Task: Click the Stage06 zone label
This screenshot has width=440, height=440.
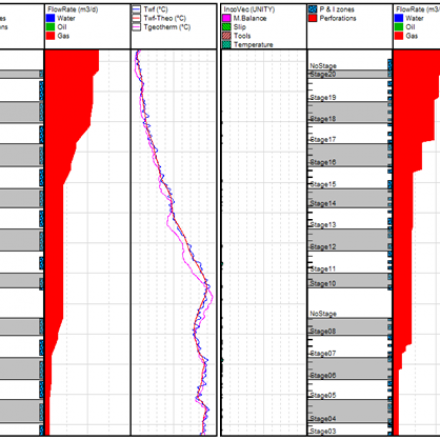Action: click(x=323, y=375)
